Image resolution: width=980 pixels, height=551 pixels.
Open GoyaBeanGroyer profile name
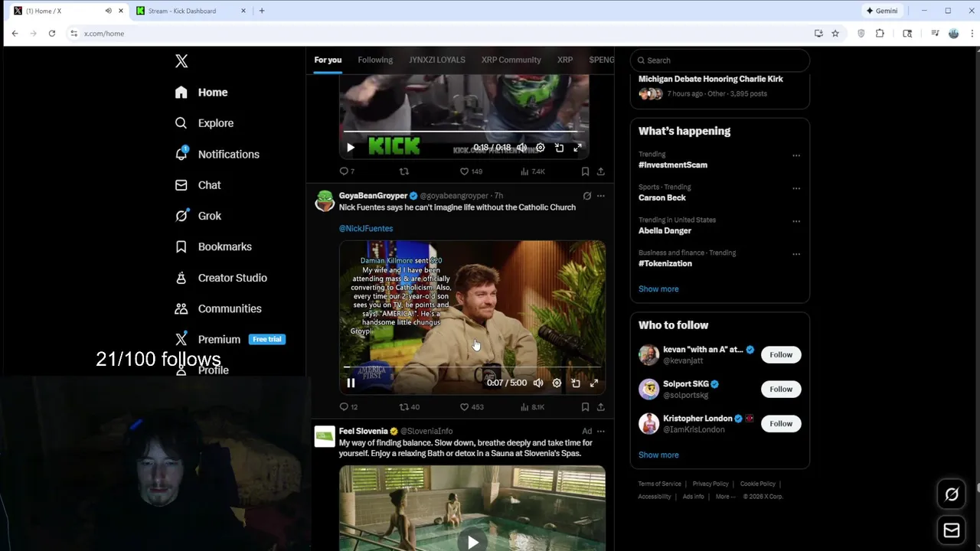point(373,196)
